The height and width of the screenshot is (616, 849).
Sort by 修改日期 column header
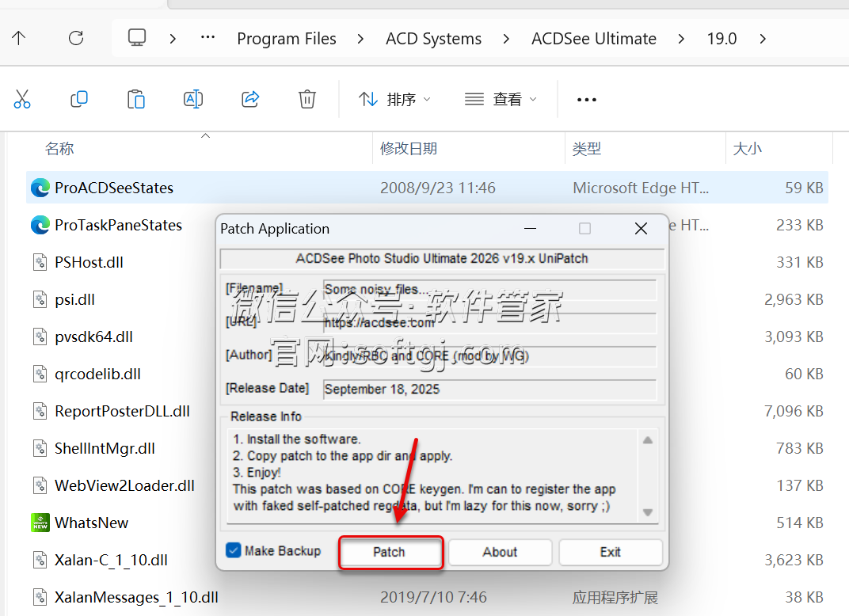point(408,148)
